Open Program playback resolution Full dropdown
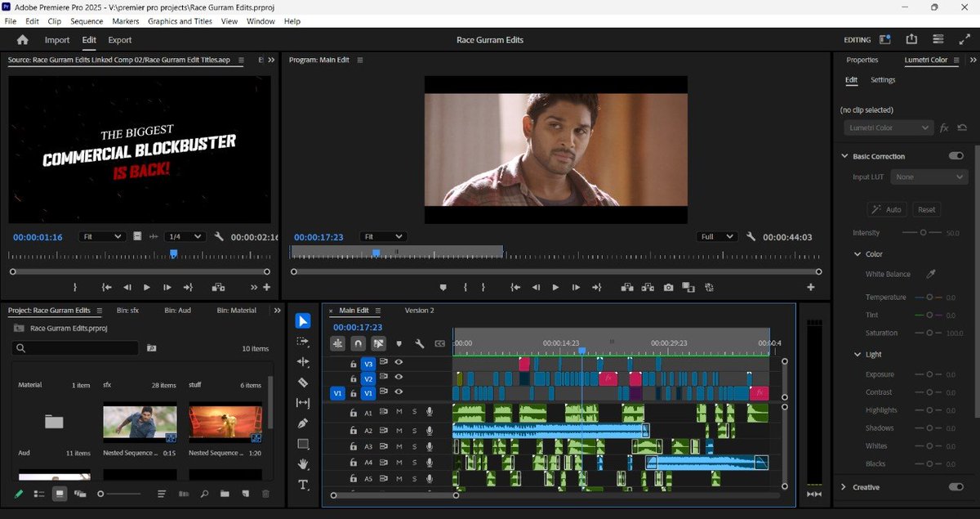 coord(716,236)
